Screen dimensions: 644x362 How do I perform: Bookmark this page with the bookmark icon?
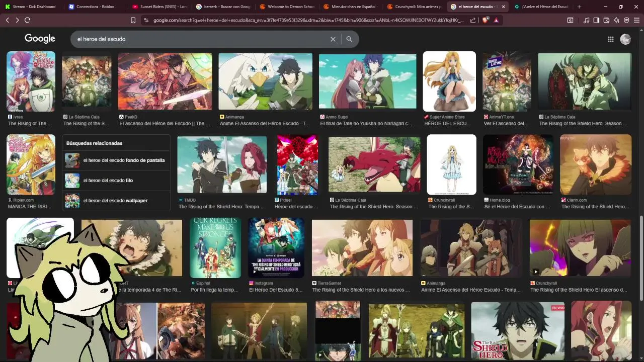133,20
